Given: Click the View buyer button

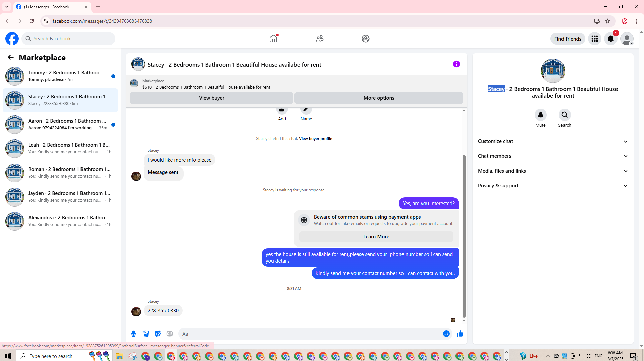Looking at the screenshot, I should pyautogui.click(x=212, y=98).
